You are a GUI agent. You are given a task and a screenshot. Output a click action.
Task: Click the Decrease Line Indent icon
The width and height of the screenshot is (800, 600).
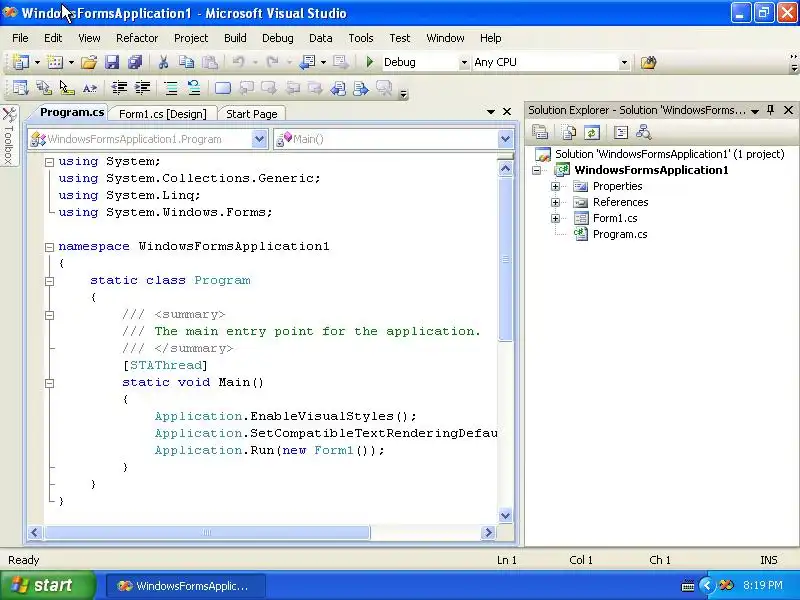click(x=119, y=88)
